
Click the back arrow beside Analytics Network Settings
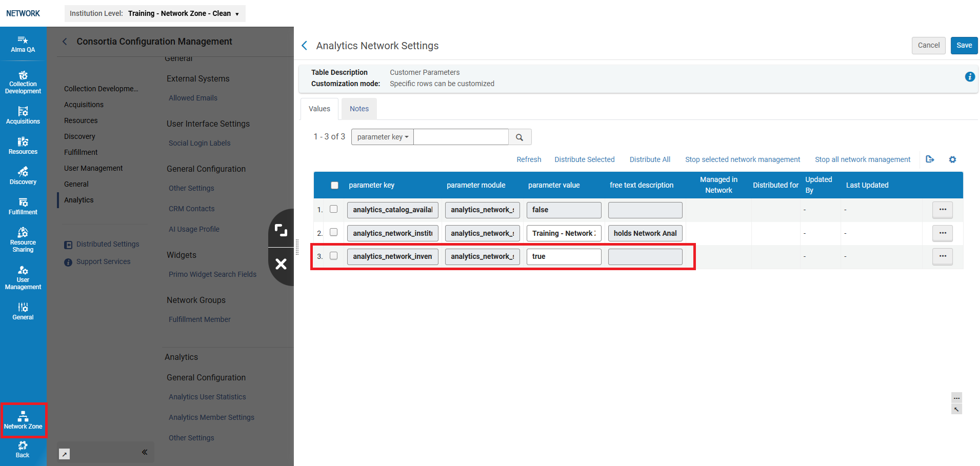(x=305, y=46)
